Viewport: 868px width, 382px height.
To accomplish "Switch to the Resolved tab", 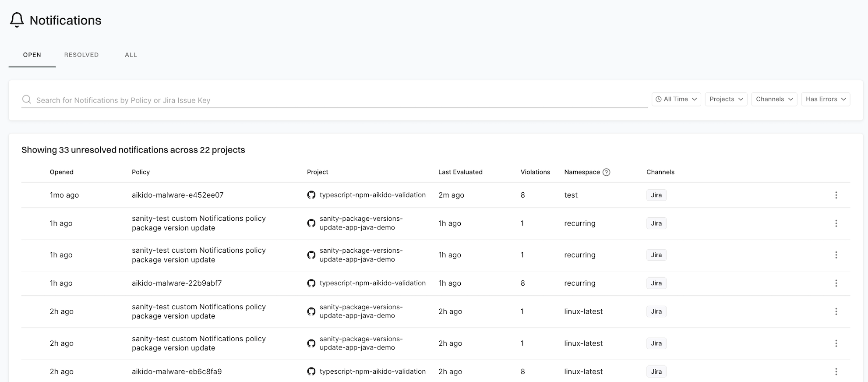I will coord(81,55).
